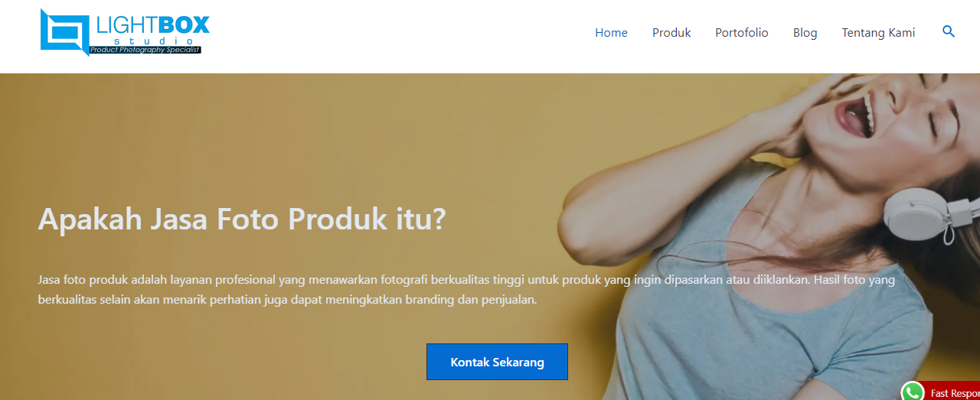Click the red Fast Response label

pyautogui.click(x=952, y=392)
